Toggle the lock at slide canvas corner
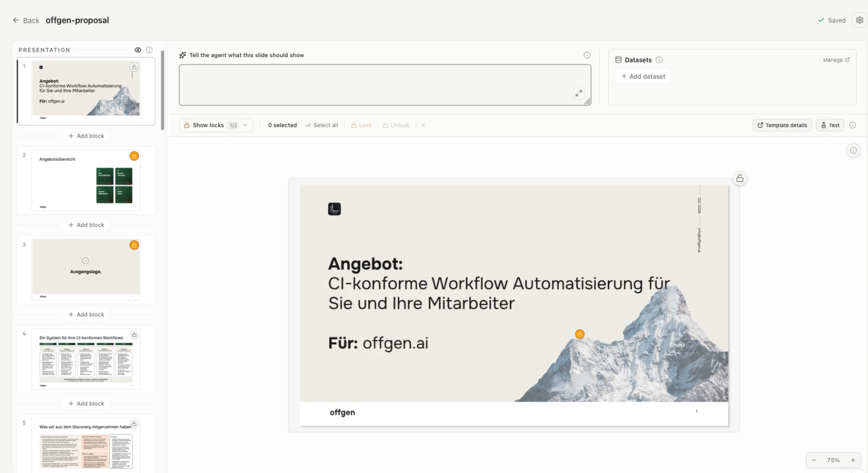This screenshot has width=868, height=473. coord(739,178)
